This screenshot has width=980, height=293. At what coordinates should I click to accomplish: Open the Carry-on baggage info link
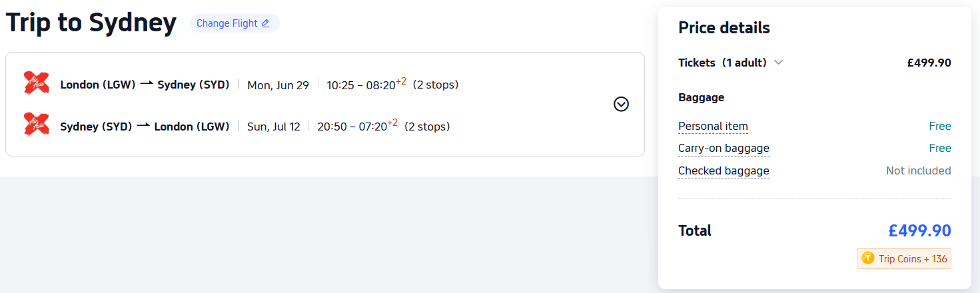pos(724,148)
